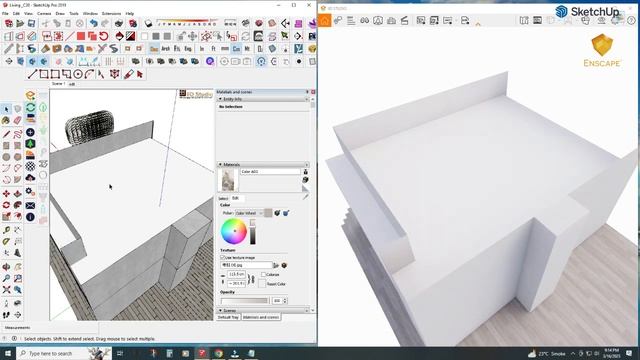Click match color of object icon
The image size is (640, 360).
click(277, 213)
